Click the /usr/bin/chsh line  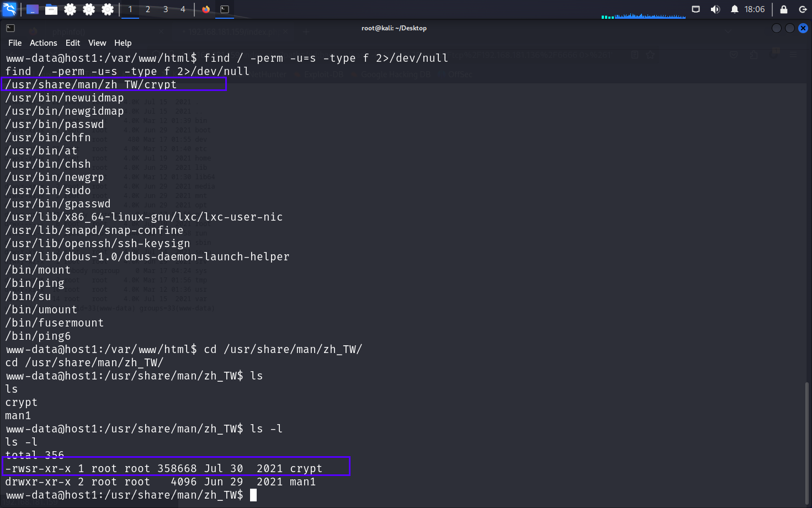click(x=48, y=164)
